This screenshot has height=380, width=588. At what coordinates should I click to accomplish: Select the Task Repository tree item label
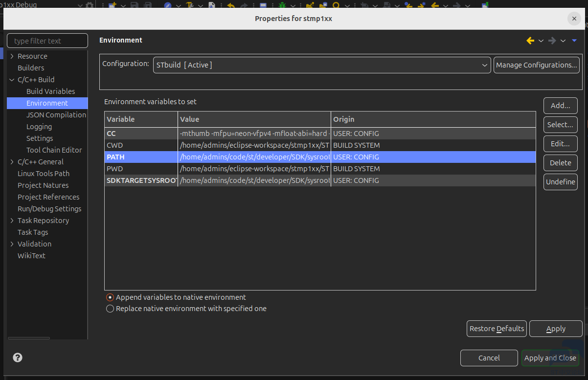click(43, 221)
